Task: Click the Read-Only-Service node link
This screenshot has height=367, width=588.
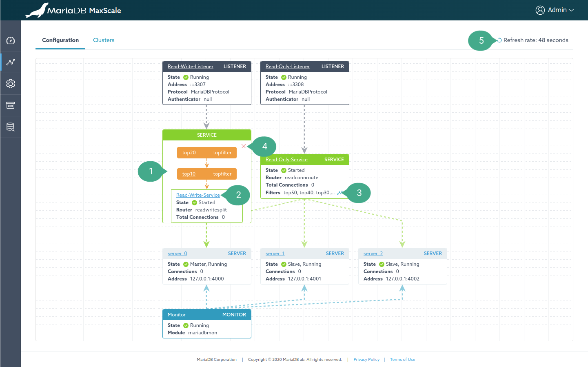Action: point(286,160)
